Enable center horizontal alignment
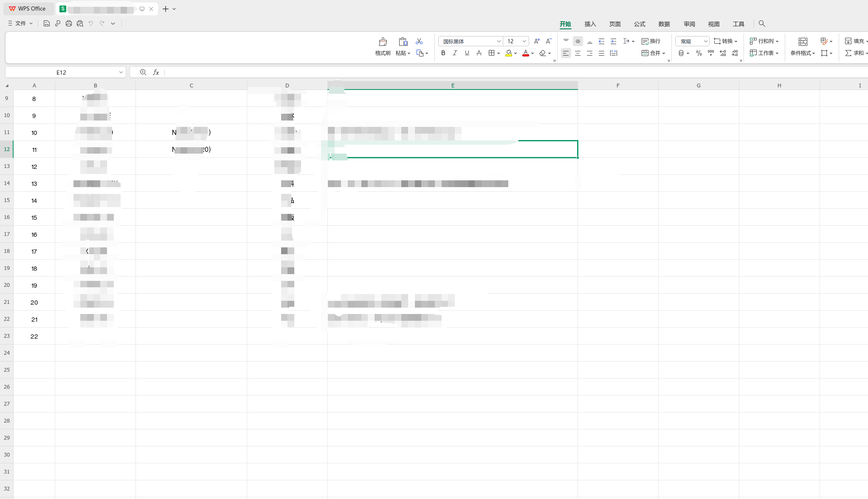This screenshot has height=499, width=868. 578,53
